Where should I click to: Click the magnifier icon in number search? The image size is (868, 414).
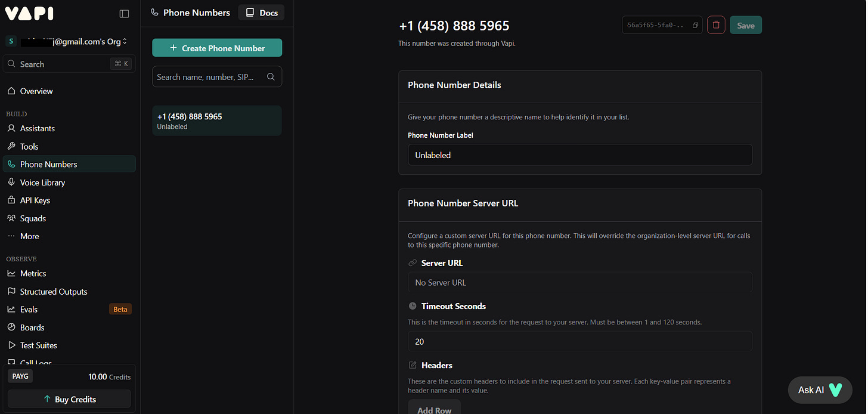coord(271,76)
